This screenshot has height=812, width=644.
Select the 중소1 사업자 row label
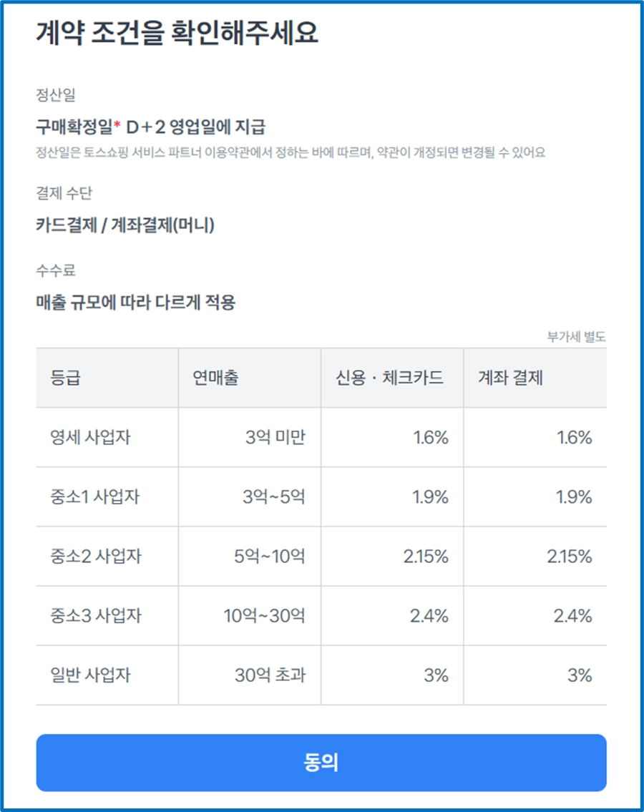tap(95, 497)
